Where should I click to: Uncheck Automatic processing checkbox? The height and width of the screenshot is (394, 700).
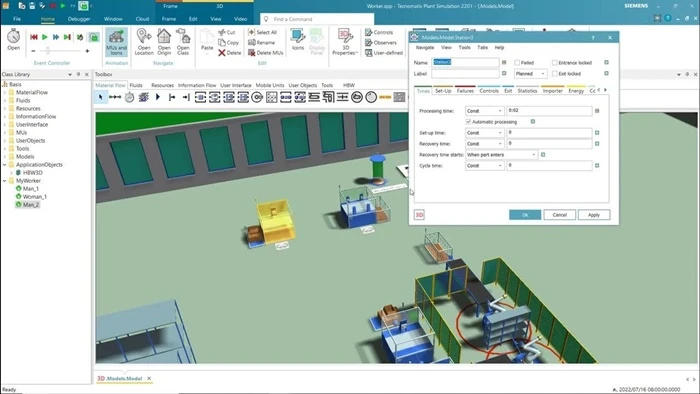468,122
